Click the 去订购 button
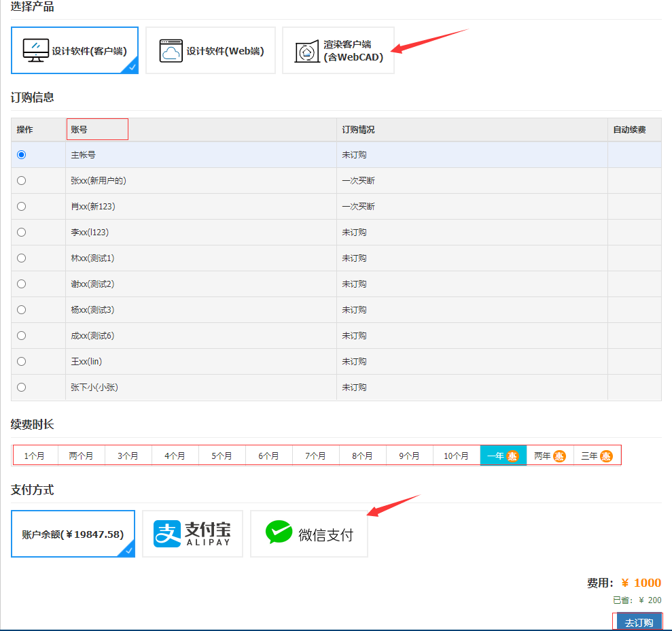This screenshot has width=672, height=631. pos(638,622)
